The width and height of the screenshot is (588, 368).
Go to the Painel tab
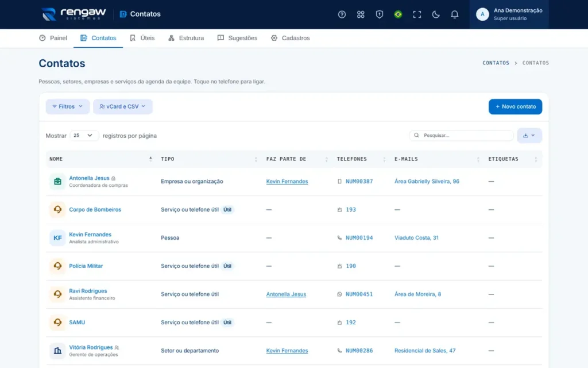[53, 38]
